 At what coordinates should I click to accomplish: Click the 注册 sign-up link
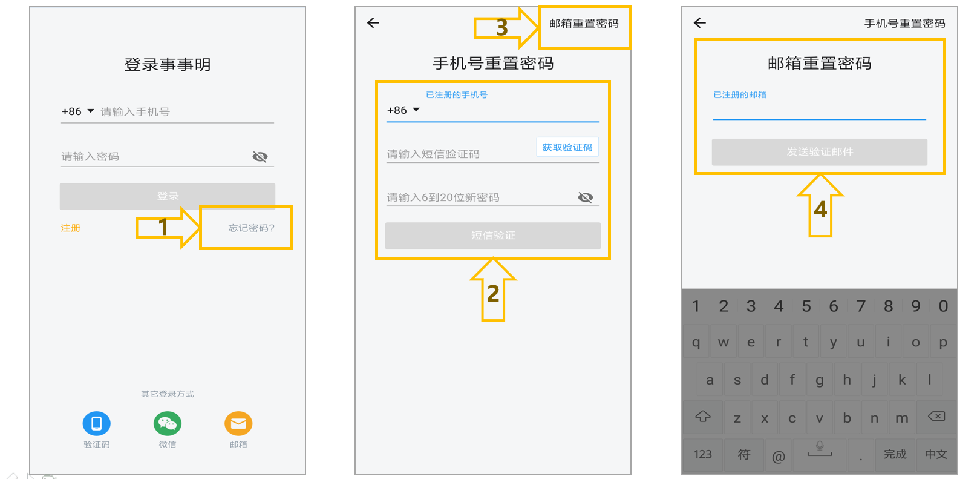point(71,228)
